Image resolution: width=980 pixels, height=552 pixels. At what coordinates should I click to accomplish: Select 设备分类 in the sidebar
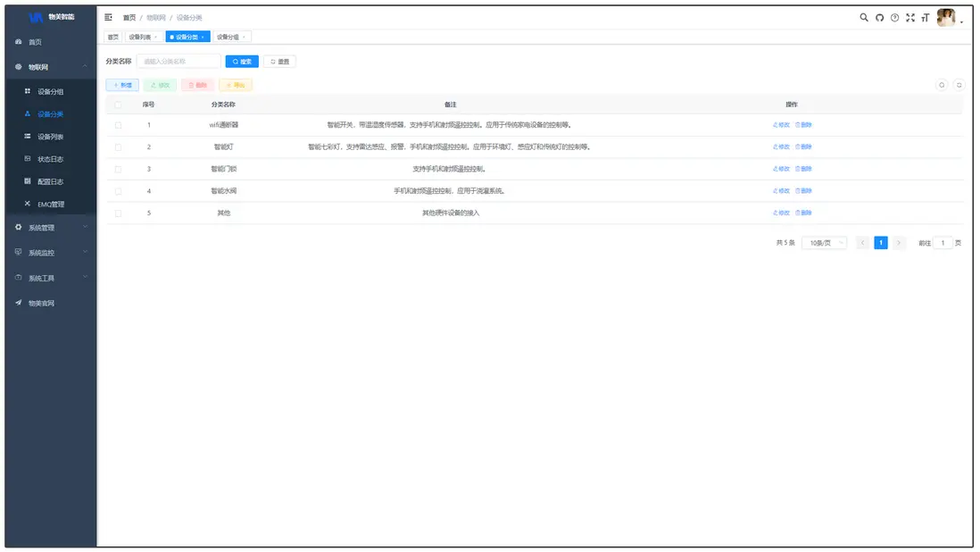[x=51, y=113]
